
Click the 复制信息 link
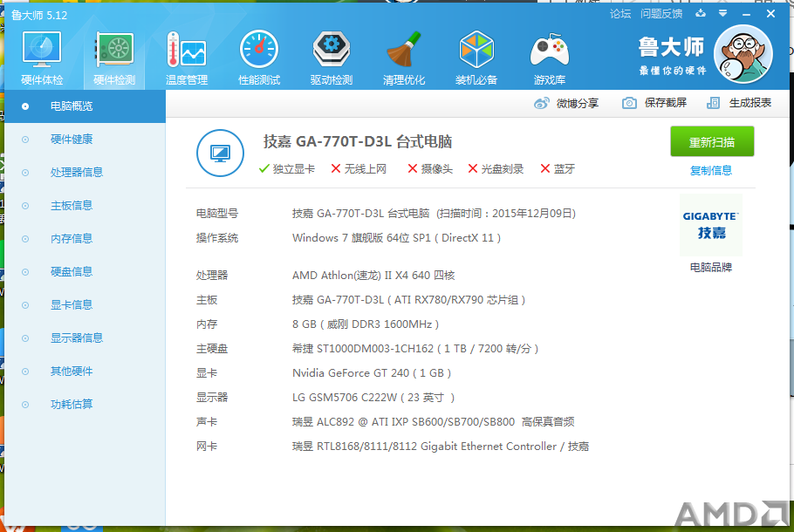pos(711,171)
